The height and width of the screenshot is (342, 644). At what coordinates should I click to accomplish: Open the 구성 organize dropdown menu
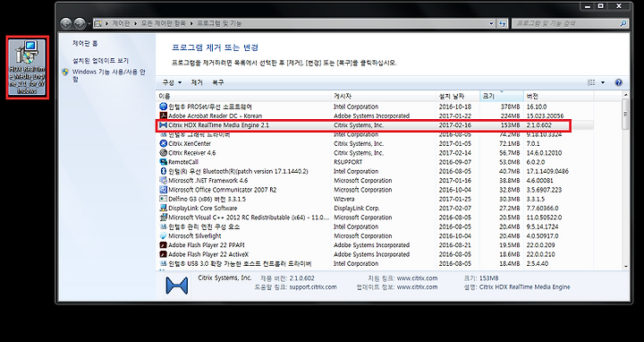tap(172, 82)
